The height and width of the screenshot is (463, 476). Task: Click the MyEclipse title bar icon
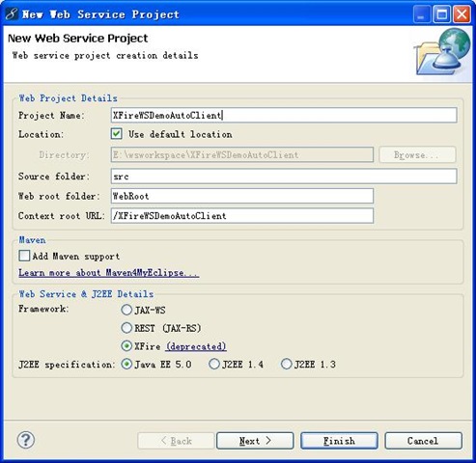click(x=12, y=14)
